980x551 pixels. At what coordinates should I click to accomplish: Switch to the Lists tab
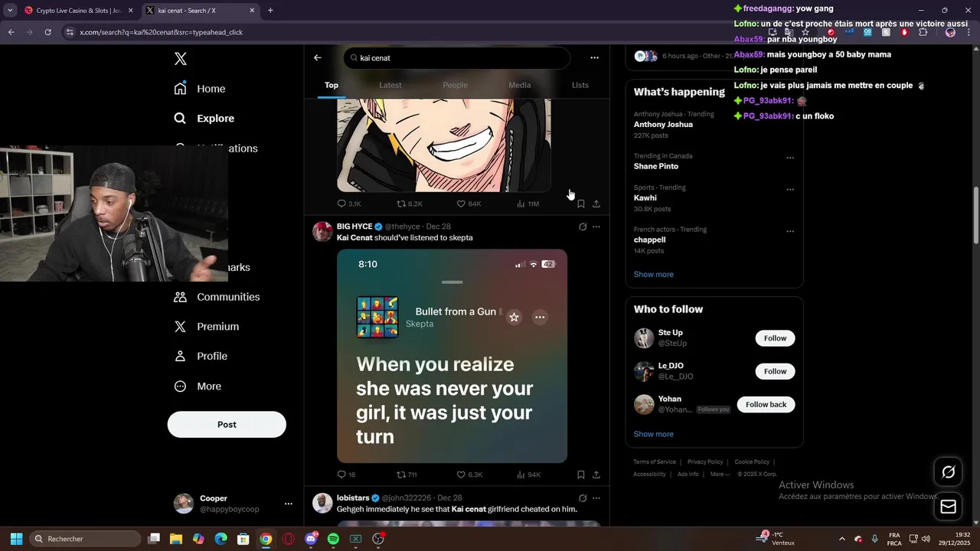point(580,85)
